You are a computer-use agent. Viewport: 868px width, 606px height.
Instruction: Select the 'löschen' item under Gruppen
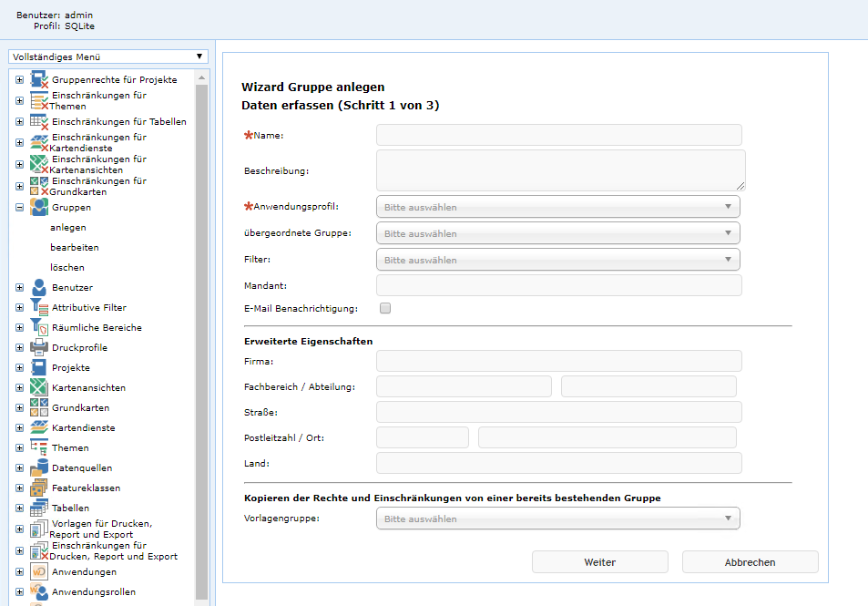click(x=67, y=268)
